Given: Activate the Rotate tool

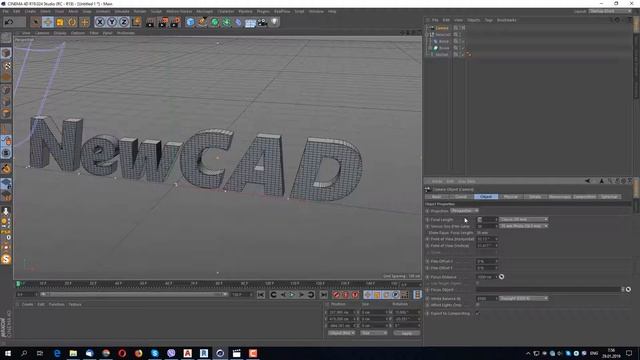Looking at the screenshot, I should (x=72, y=22).
